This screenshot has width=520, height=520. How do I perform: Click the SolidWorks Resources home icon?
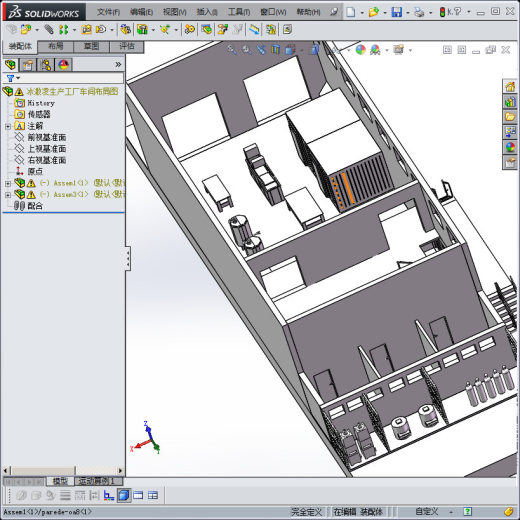click(x=510, y=87)
